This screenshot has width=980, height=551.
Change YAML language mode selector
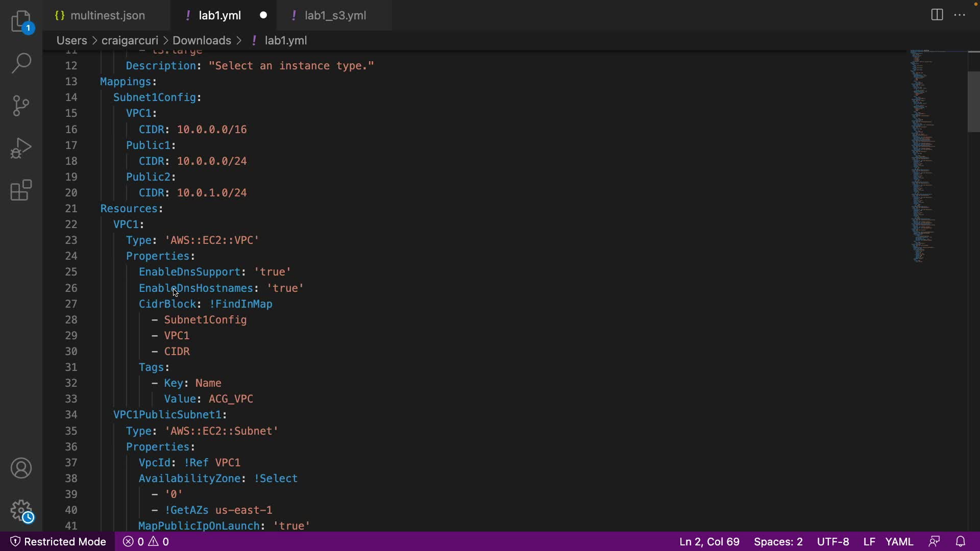coord(899,541)
